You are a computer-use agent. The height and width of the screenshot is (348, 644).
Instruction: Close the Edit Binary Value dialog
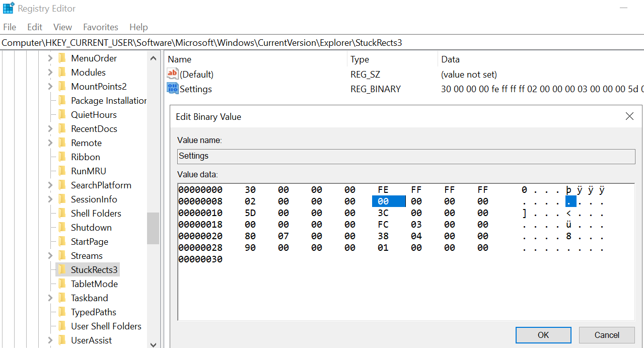[629, 116]
